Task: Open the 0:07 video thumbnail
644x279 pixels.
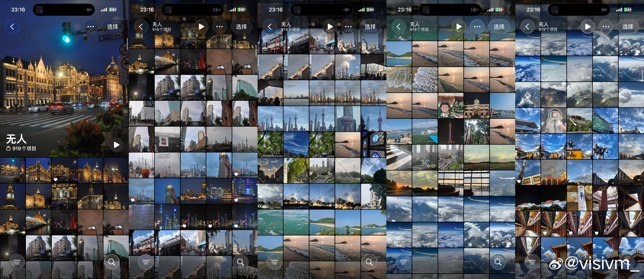Action: (x=425, y=157)
